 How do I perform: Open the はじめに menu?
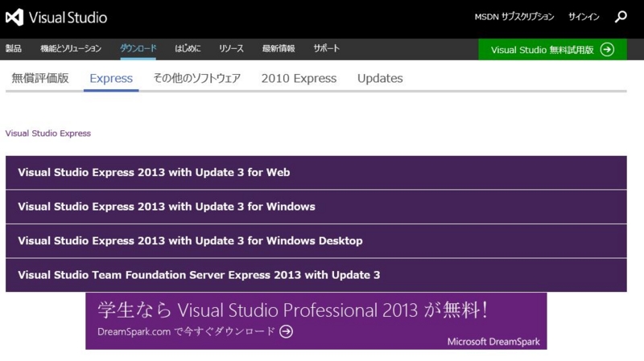coord(188,48)
